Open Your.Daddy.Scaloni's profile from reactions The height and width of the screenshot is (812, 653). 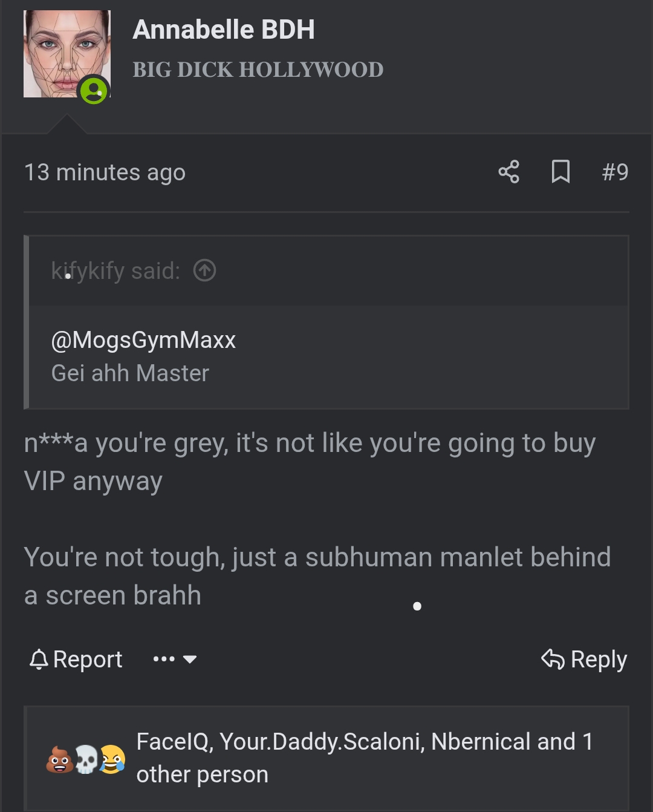click(x=322, y=742)
